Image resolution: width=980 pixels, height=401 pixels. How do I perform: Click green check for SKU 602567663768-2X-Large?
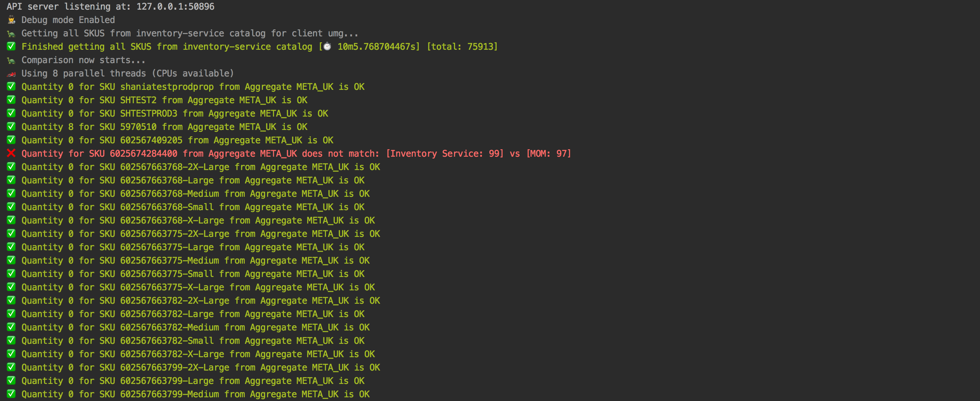tap(11, 166)
